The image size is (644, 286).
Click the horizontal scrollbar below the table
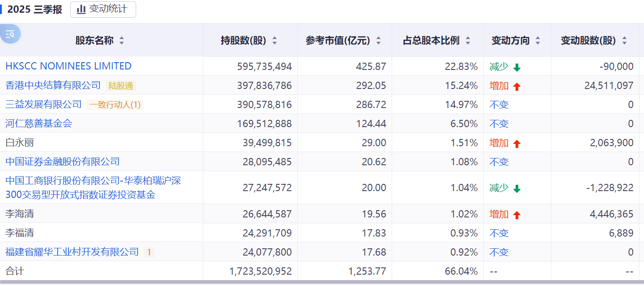318,282
